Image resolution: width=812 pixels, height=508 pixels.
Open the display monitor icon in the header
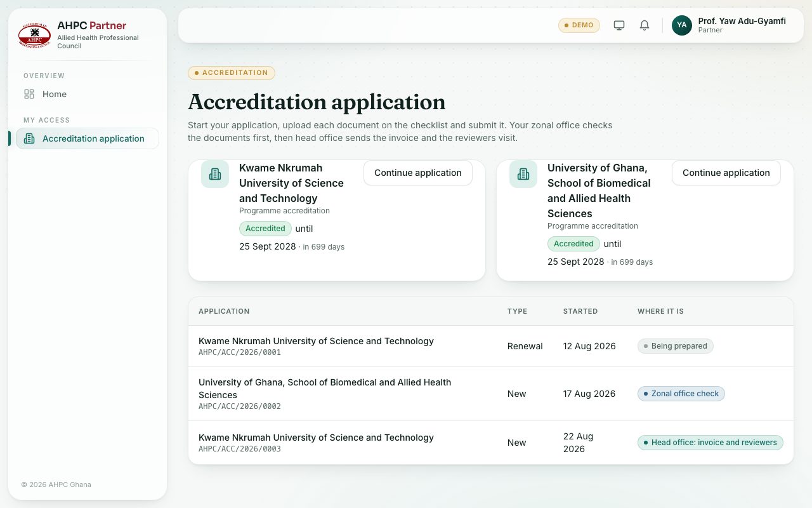[619, 25]
